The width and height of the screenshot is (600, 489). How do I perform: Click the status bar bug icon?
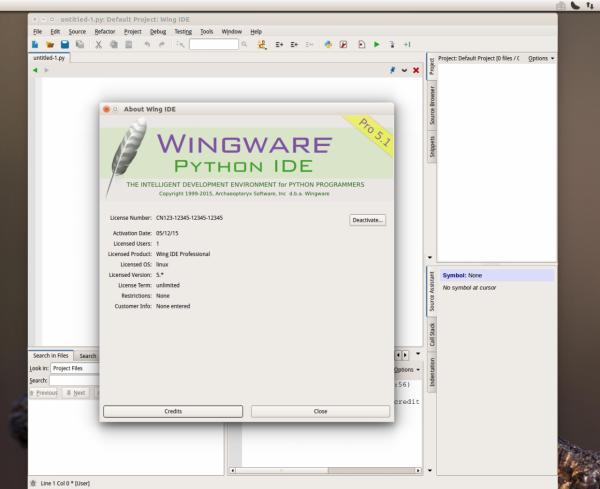33,483
